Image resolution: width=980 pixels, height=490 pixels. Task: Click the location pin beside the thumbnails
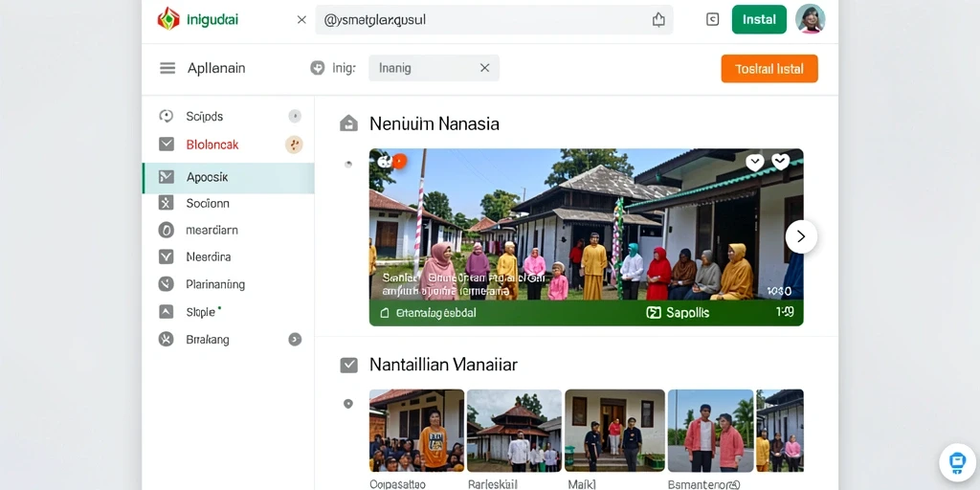pyautogui.click(x=348, y=404)
